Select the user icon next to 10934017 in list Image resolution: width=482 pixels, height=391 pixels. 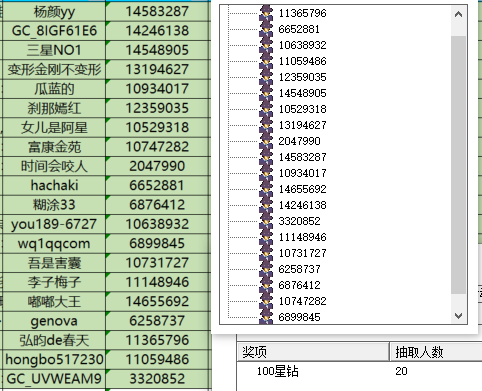coord(266,173)
